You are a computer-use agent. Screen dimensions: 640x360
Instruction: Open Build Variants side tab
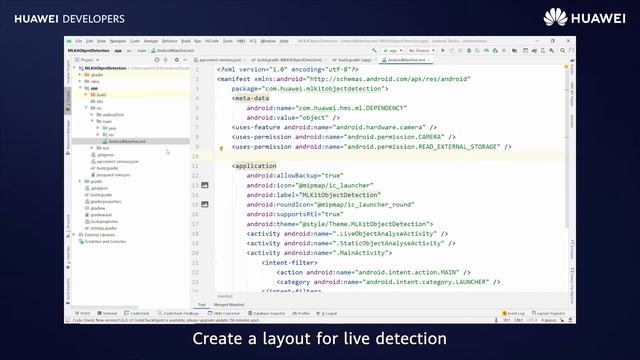(x=68, y=291)
